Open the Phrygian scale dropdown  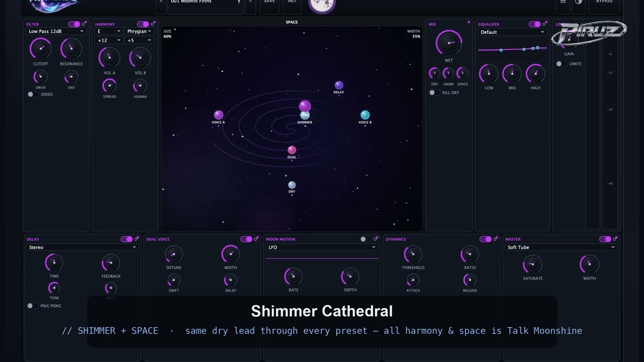tap(139, 31)
